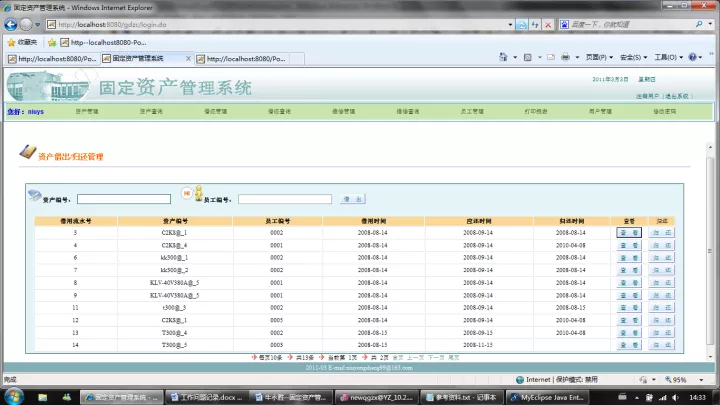Click the document icon beside 资产编号
The width and height of the screenshot is (720, 405).
pyautogui.click(x=34, y=195)
